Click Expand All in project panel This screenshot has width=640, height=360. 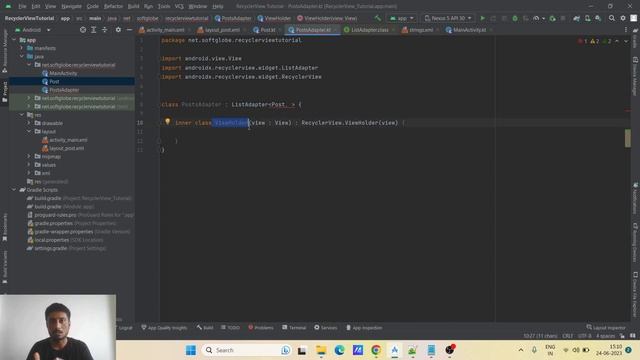click(x=93, y=30)
